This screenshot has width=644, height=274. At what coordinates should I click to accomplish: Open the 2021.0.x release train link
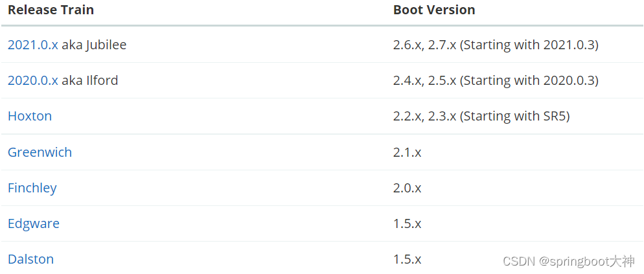coord(33,44)
